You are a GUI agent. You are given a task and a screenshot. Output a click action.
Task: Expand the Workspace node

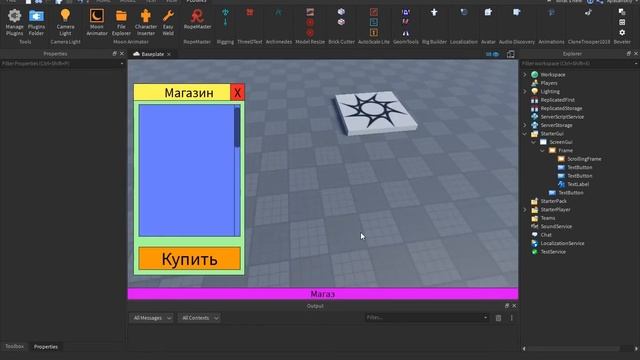tap(525, 75)
